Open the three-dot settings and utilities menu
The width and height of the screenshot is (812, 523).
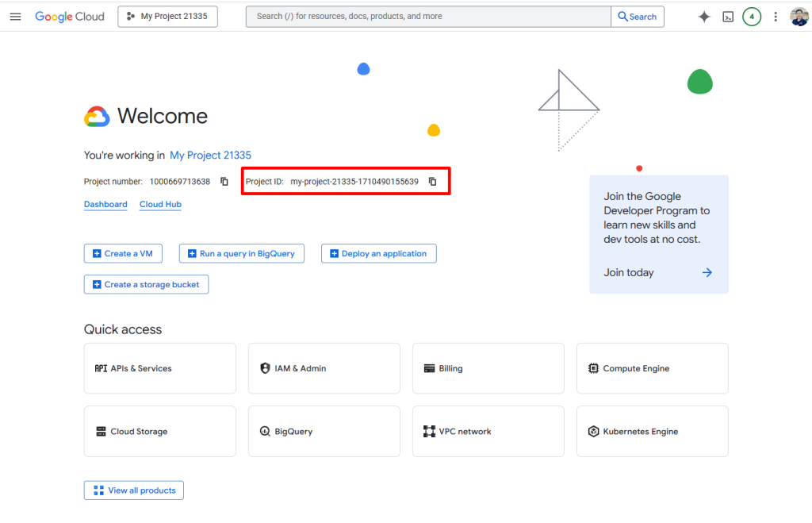tap(776, 17)
